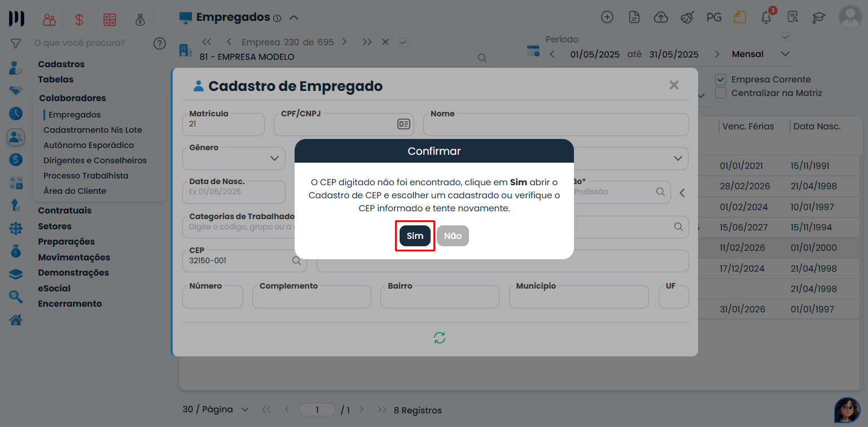Click the red dollar sign icon
Image resolution: width=868 pixels, height=427 pixels.
79,20
